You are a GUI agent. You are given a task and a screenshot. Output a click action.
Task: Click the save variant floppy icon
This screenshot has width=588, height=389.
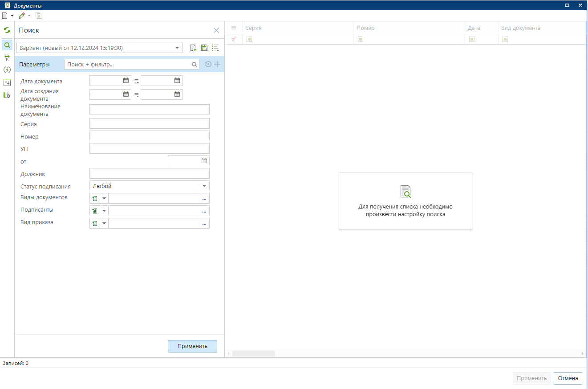(204, 48)
